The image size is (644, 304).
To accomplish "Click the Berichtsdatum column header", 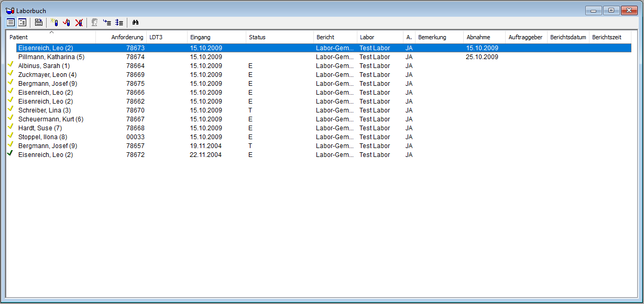I will [568, 38].
